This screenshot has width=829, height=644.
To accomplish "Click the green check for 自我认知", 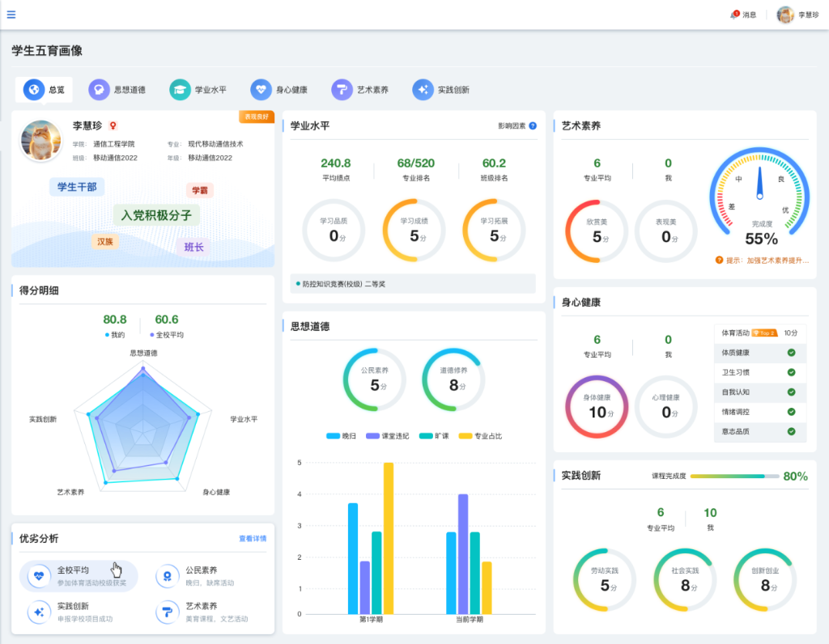I will (792, 392).
